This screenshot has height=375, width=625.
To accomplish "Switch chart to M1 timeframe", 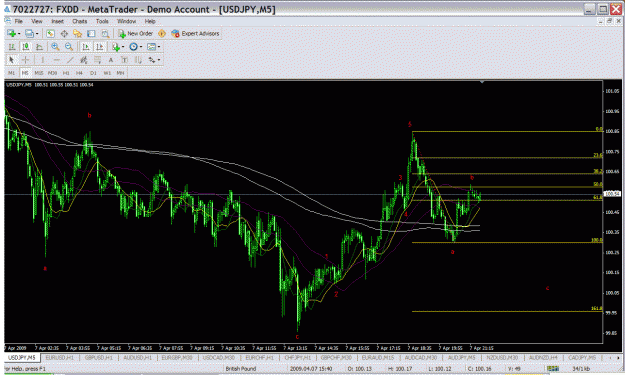I will [x=11, y=73].
